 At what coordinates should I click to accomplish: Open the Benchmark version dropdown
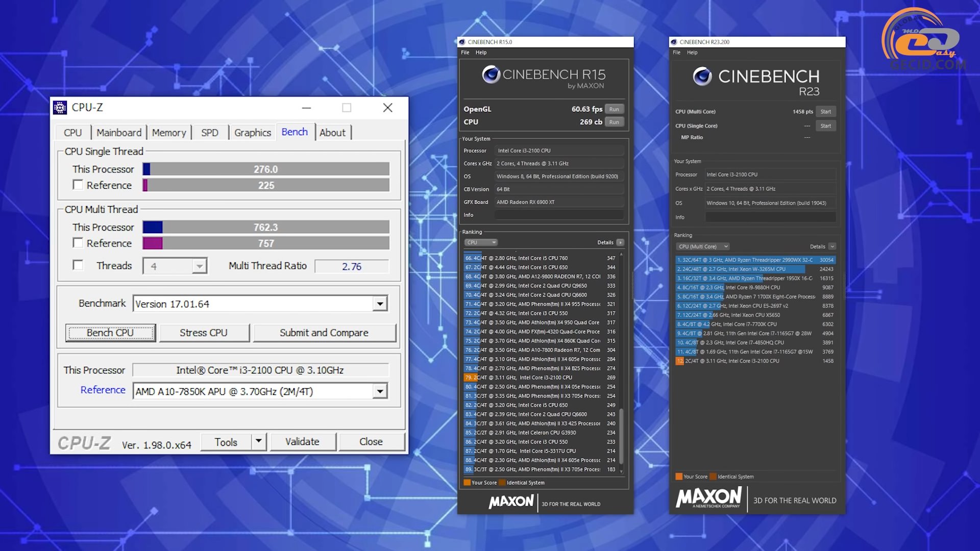(x=380, y=304)
